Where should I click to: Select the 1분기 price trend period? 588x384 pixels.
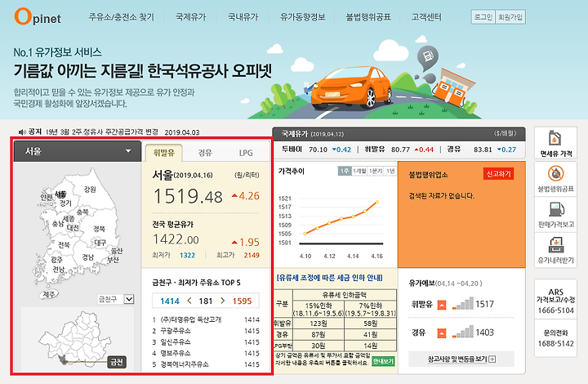pos(376,171)
